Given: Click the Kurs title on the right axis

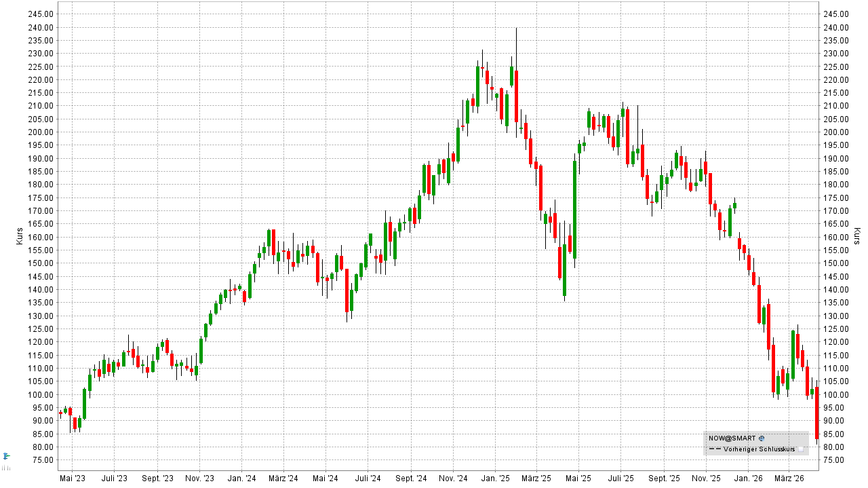Looking at the screenshot, I should [x=857, y=236].
